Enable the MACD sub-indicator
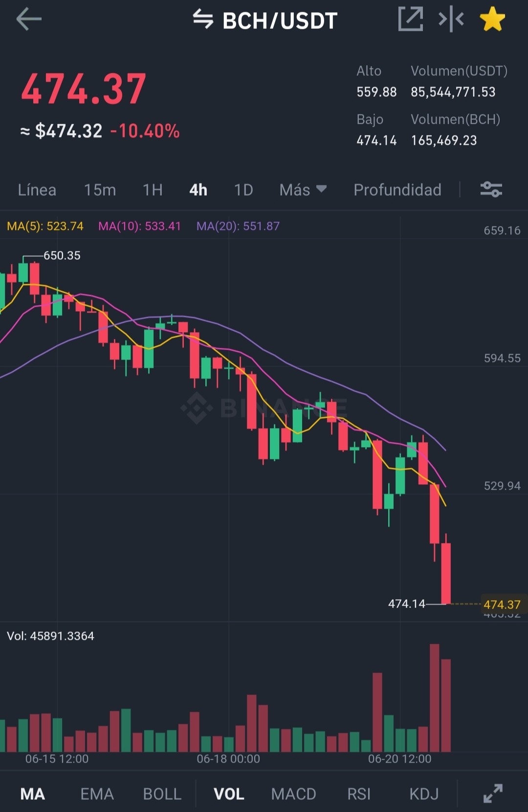 [294, 794]
